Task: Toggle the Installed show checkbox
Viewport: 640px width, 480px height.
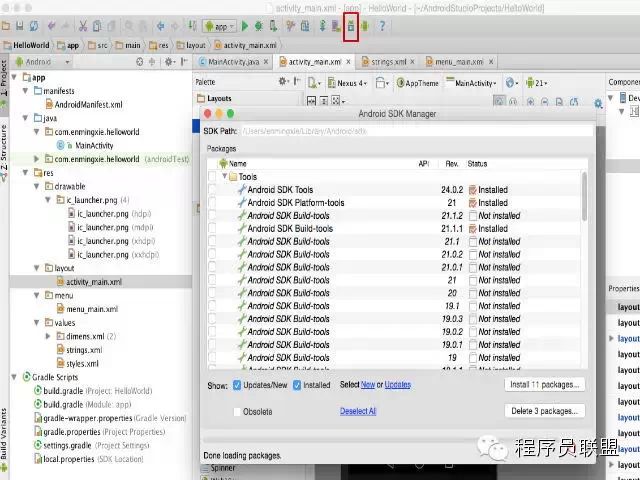Action: click(297, 385)
